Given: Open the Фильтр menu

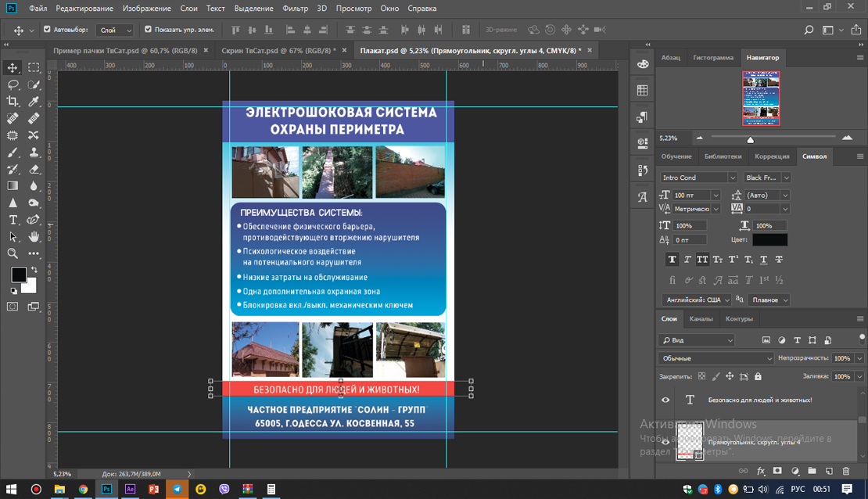Looking at the screenshot, I should 295,9.
